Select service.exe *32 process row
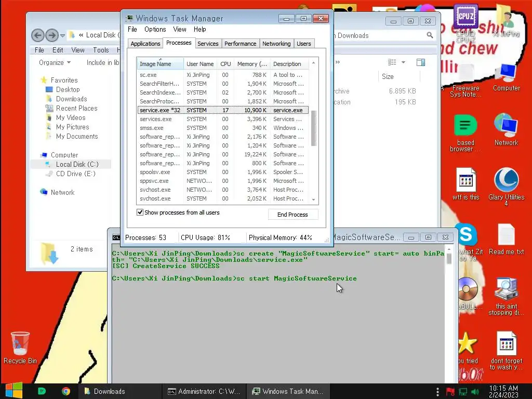The width and height of the screenshot is (532, 399). 223,110
